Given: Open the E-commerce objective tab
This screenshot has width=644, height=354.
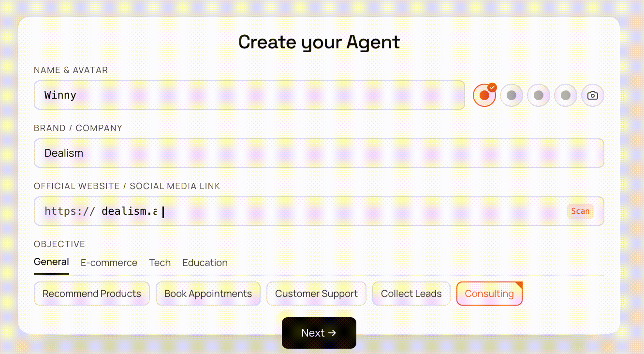Looking at the screenshot, I should (109, 263).
